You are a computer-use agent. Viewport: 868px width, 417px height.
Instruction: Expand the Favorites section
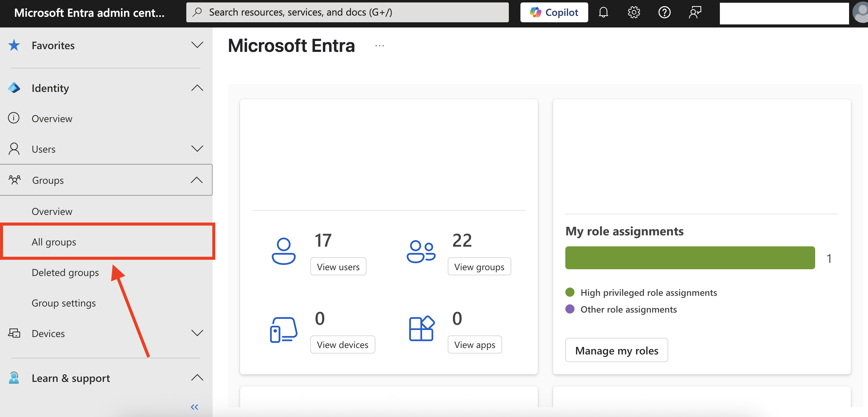click(x=197, y=45)
